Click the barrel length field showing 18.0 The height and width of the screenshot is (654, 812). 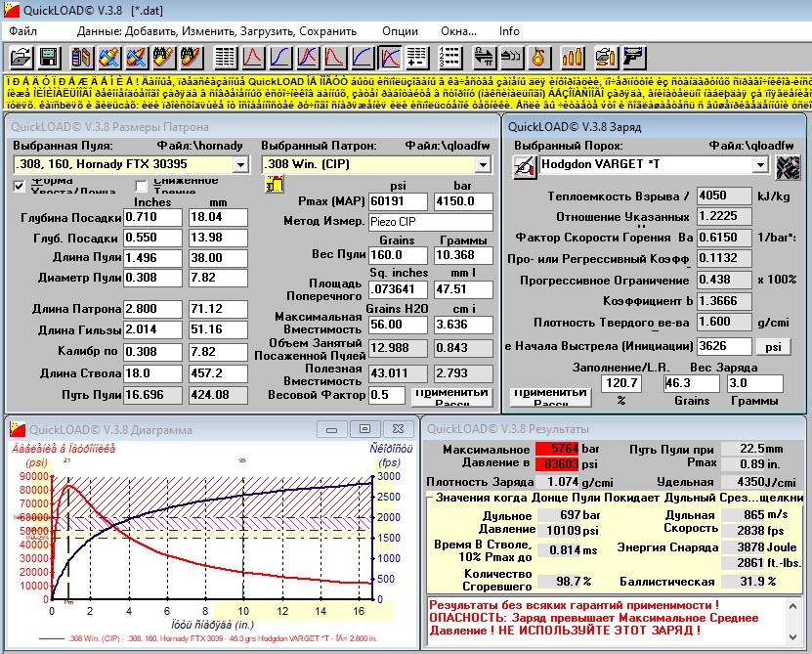pos(153,374)
